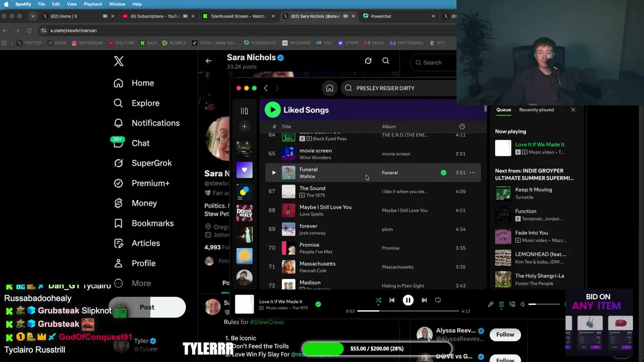644x362 pixels.
Task: Collapse Your Library sidebar
Action: click(x=245, y=111)
